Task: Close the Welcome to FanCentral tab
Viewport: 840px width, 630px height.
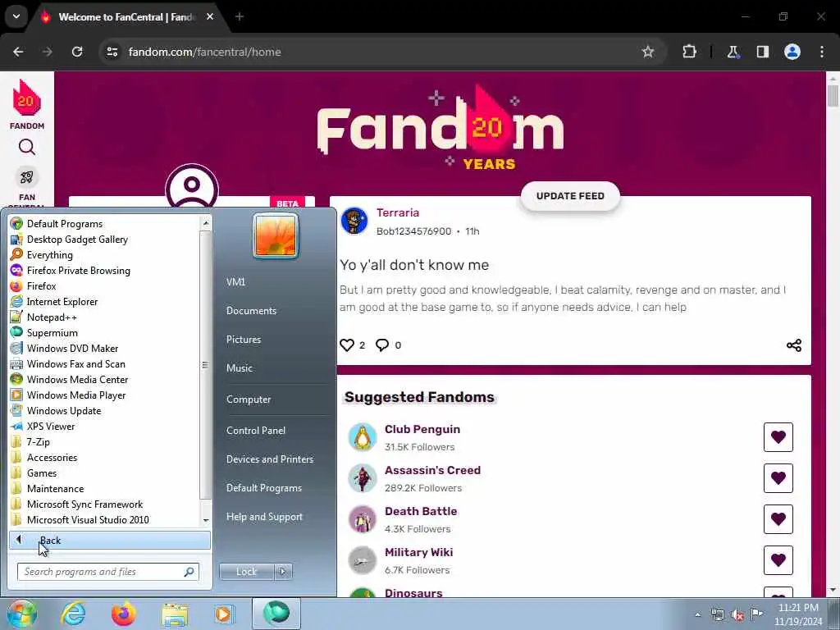Action: pyautogui.click(x=210, y=16)
